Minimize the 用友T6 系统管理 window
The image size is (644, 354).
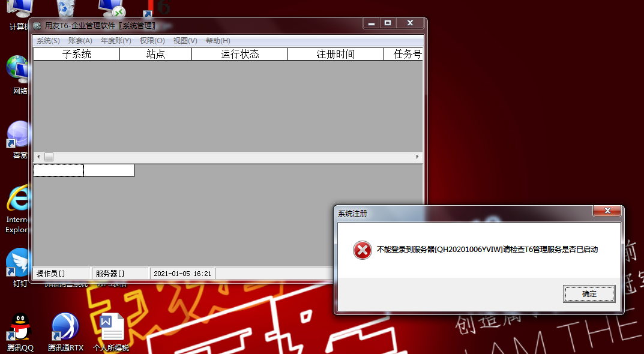pyautogui.click(x=372, y=23)
